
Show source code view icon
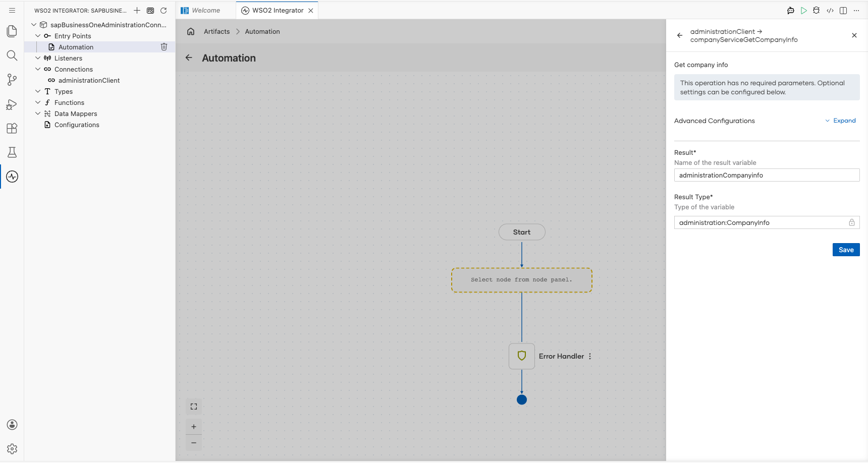point(830,11)
